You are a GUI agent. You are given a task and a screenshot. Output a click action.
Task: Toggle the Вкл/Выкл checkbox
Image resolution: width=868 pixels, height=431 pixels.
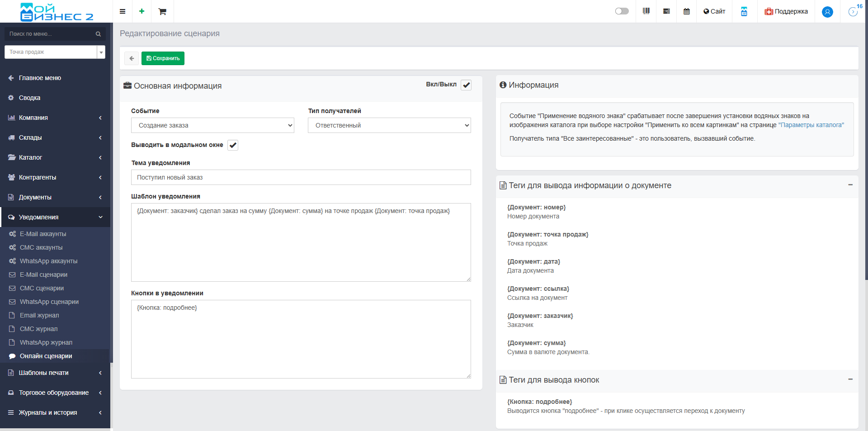pyautogui.click(x=466, y=85)
